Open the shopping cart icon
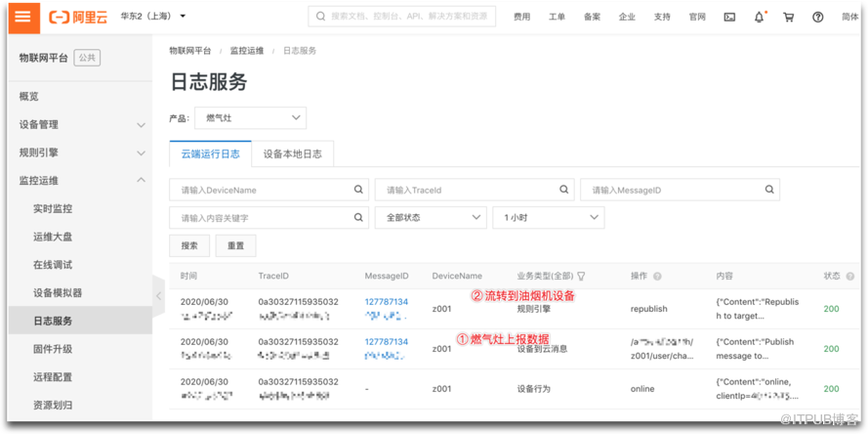The image size is (868, 434). [x=788, y=17]
